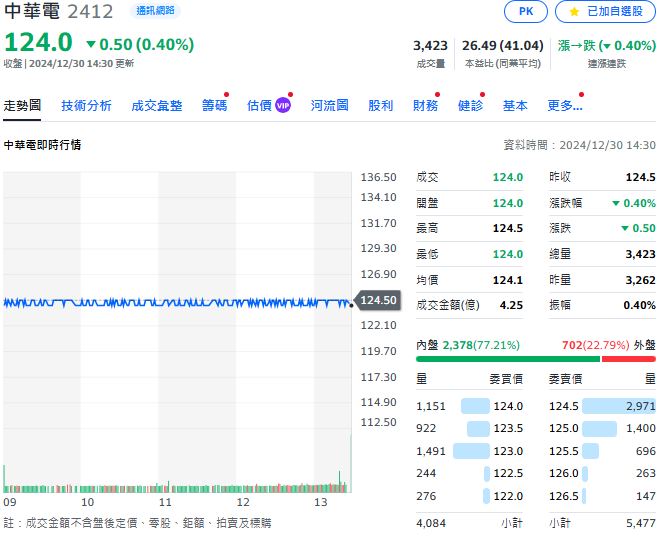Open the 財務 tab
662x540 pixels.
tap(426, 106)
